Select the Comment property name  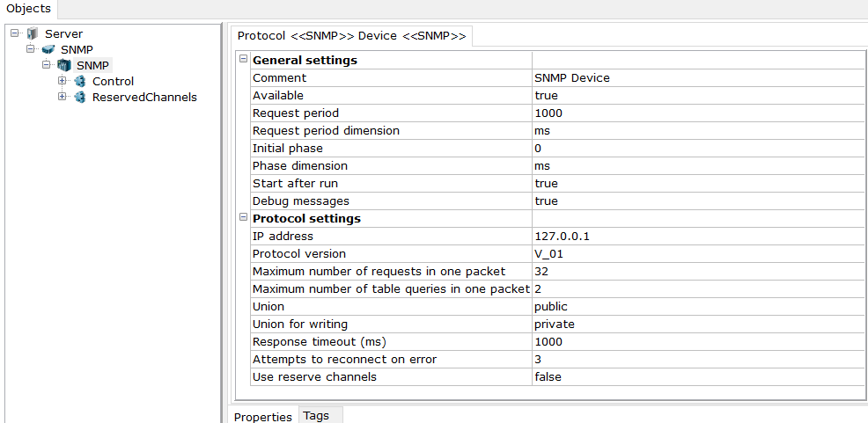(x=280, y=78)
